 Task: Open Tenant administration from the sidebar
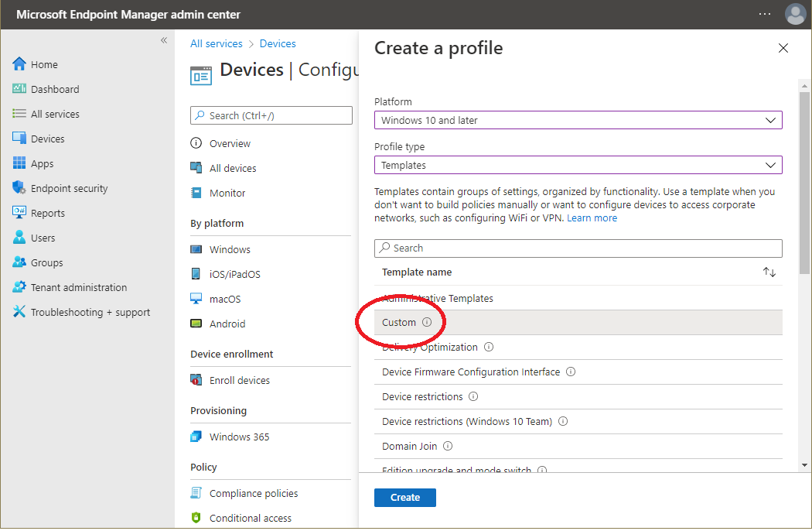click(x=79, y=287)
